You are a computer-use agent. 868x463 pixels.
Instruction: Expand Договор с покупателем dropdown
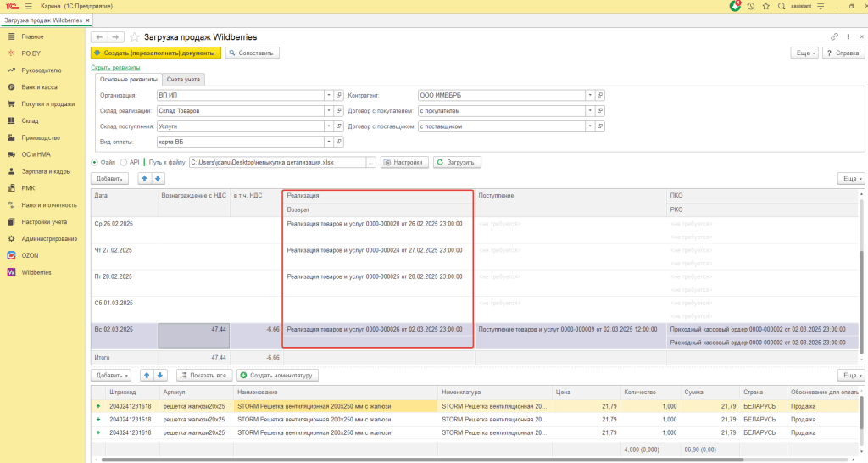coord(590,111)
